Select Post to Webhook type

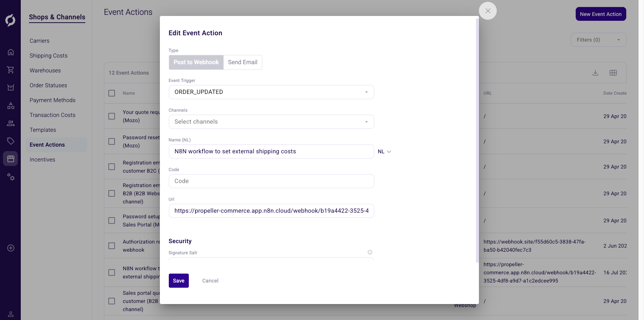point(196,62)
